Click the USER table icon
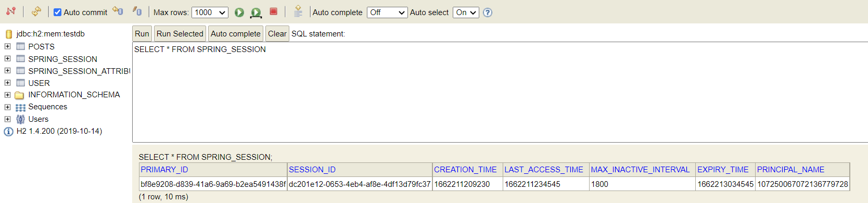 pyautogui.click(x=20, y=82)
